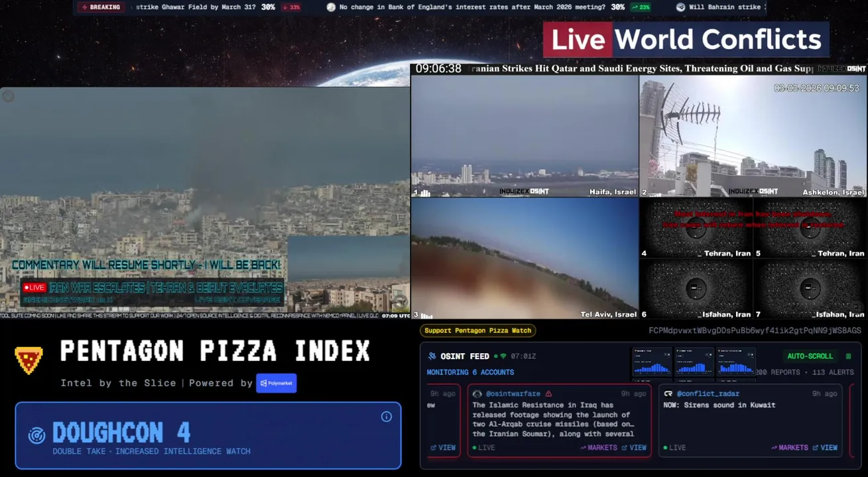868x477 pixels.
Task: Pause the feed with the green pause icon
Action: 848,356
